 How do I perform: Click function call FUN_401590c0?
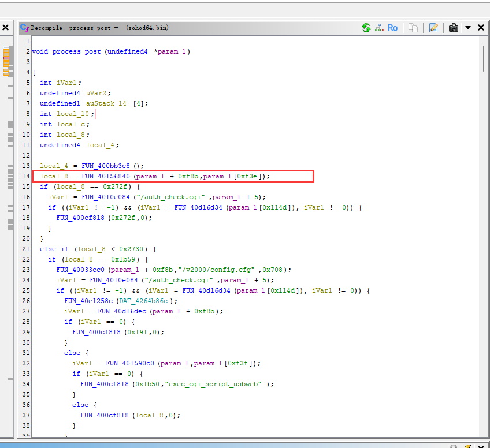pos(130,363)
